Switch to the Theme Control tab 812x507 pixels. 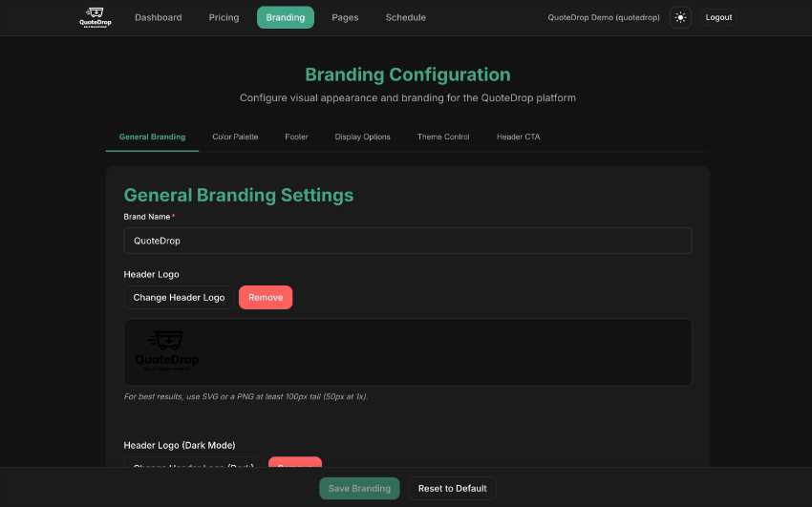(443, 137)
